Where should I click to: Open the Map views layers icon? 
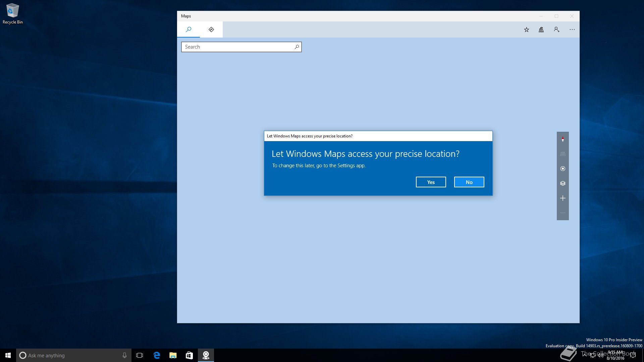coord(563,183)
